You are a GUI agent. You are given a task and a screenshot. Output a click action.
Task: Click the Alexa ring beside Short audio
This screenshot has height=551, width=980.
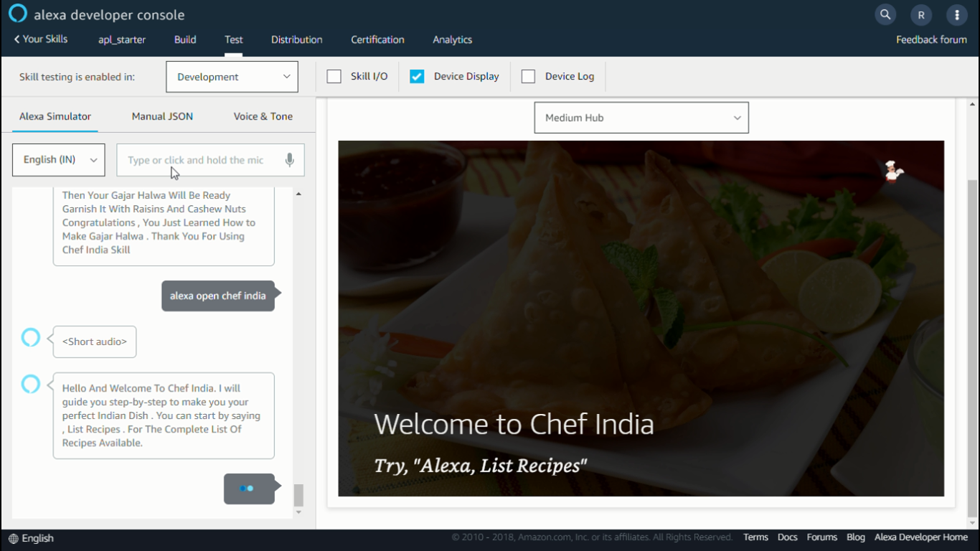pyautogui.click(x=31, y=337)
